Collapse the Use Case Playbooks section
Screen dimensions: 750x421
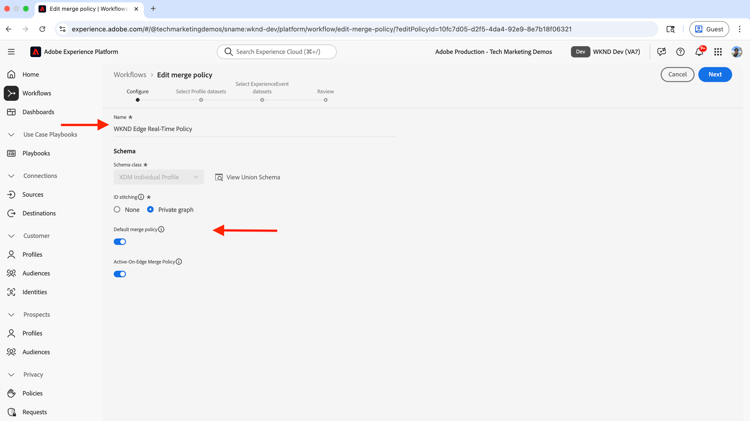click(11, 135)
